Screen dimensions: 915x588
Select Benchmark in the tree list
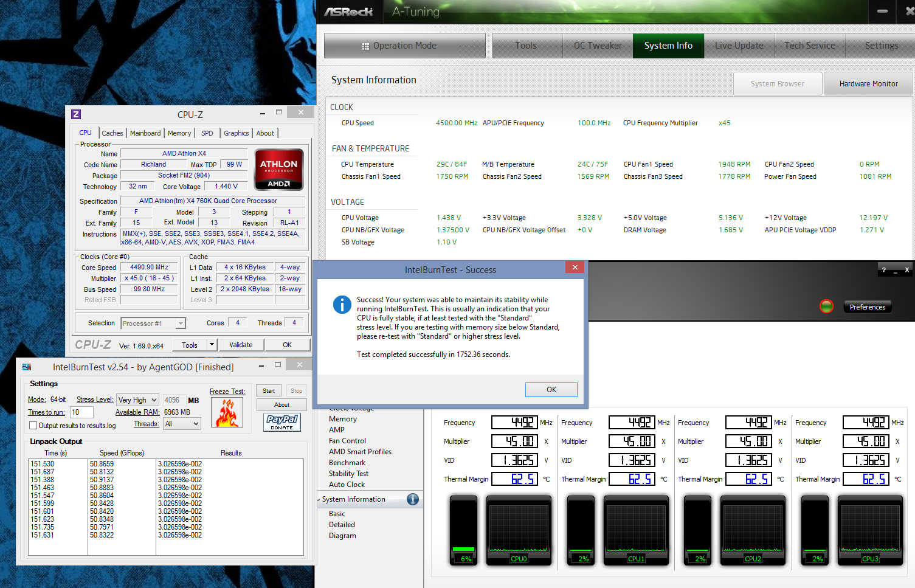pyautogui.click(x=347, y=463)
